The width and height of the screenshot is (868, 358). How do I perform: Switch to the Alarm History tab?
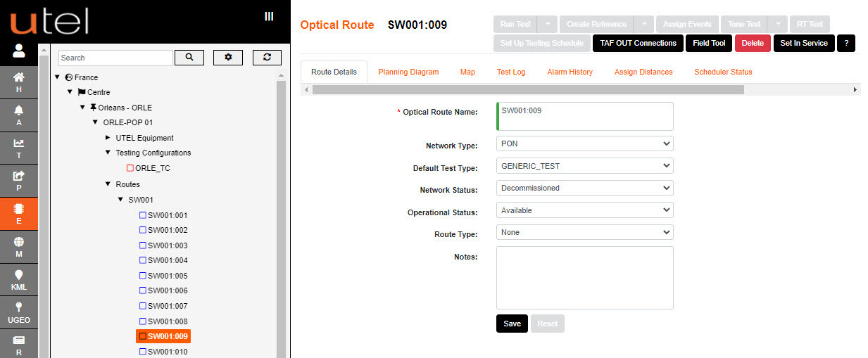point(570,72)
